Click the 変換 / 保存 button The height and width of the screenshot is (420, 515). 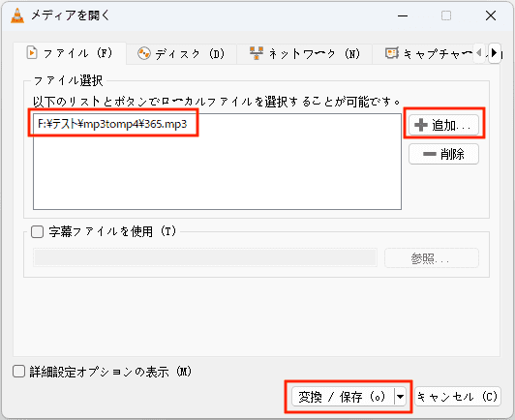click(343, 397)
